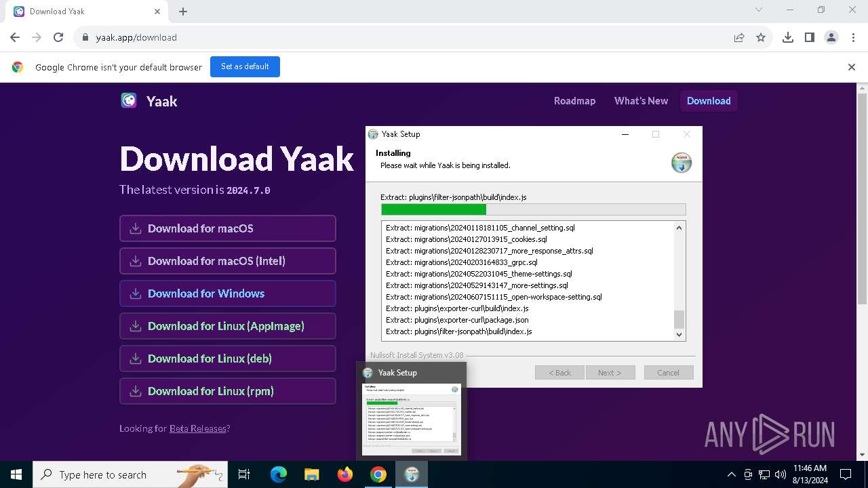Click the taskbar clock showing 11:46 AM

click(810, 474)
